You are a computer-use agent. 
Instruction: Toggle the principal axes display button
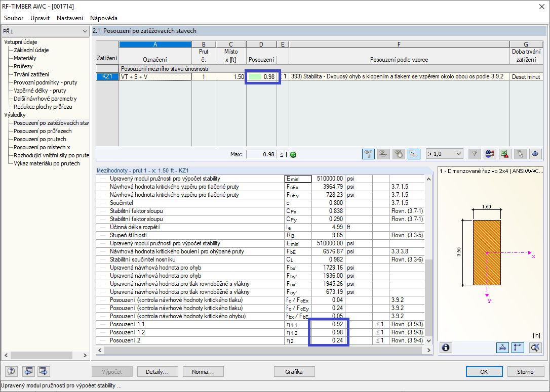click(518, 347)
